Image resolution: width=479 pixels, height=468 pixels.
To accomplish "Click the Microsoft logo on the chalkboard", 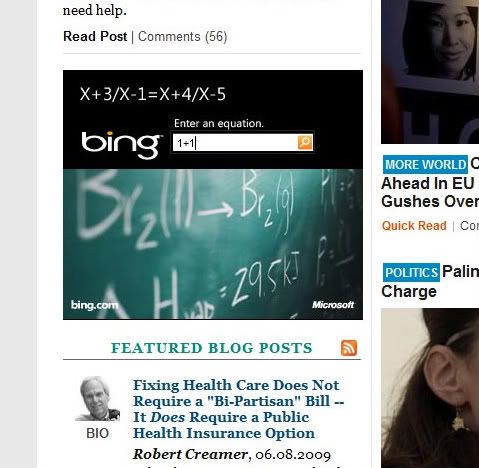I will tap(333, 305).
